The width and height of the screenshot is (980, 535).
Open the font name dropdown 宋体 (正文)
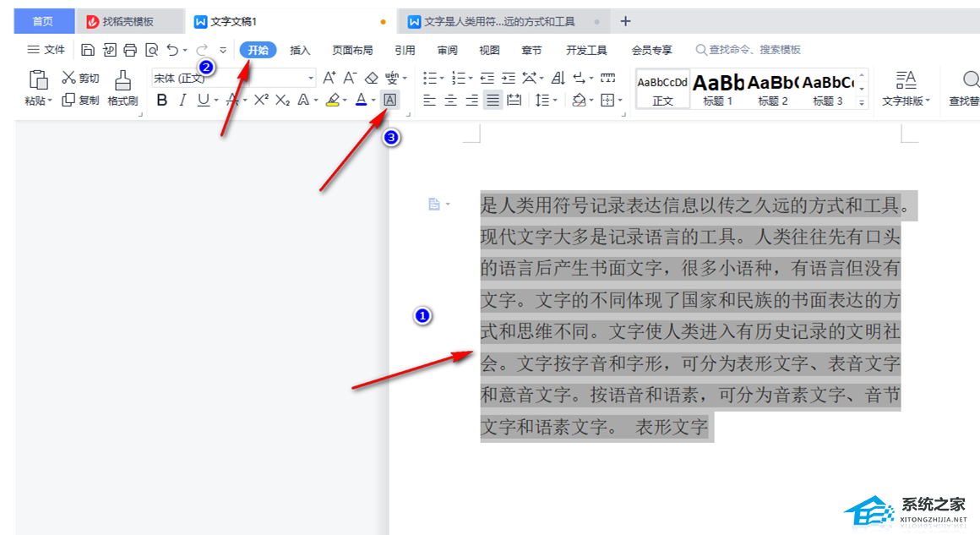click(x=232, y=79)
